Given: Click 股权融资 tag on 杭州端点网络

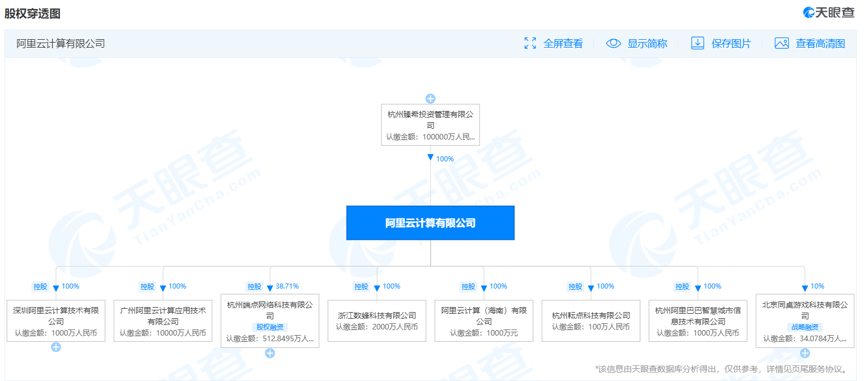Looking at the screenshot, I should (270, 327).
